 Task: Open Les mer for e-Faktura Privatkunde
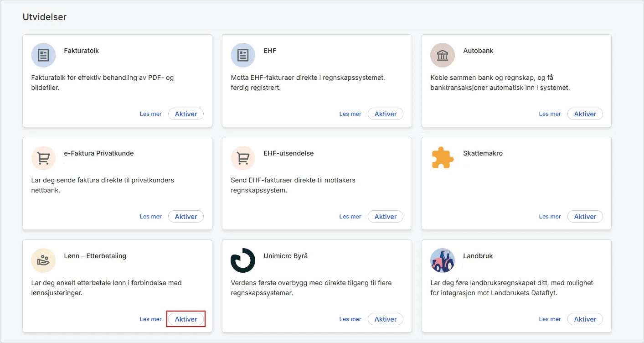(x=151, y=217)
